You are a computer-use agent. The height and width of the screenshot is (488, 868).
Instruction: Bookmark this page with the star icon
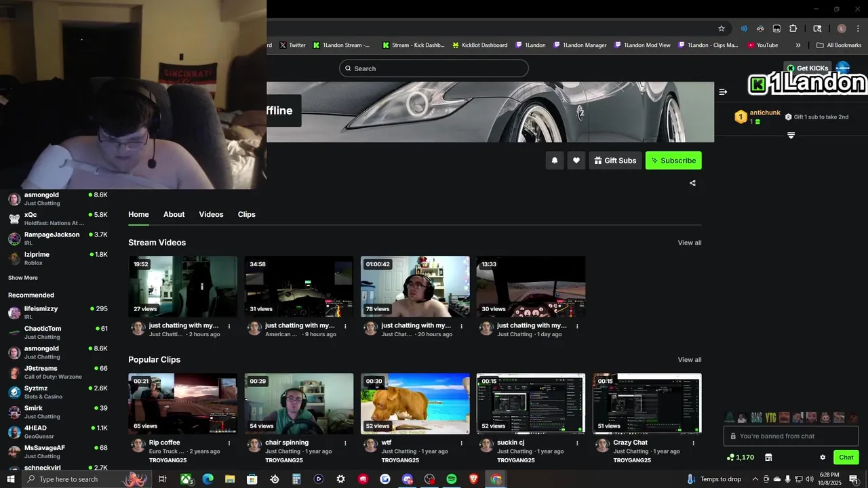(x=722, y=28)
